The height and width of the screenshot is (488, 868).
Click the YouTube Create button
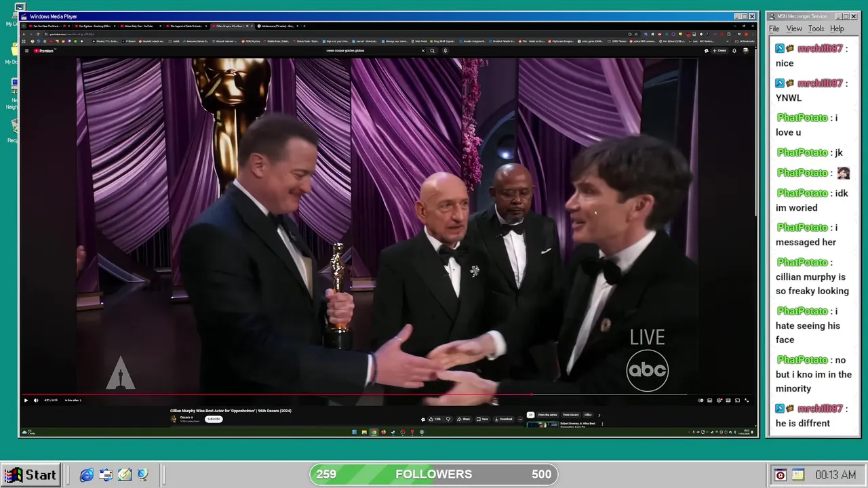tap(719, 51)
